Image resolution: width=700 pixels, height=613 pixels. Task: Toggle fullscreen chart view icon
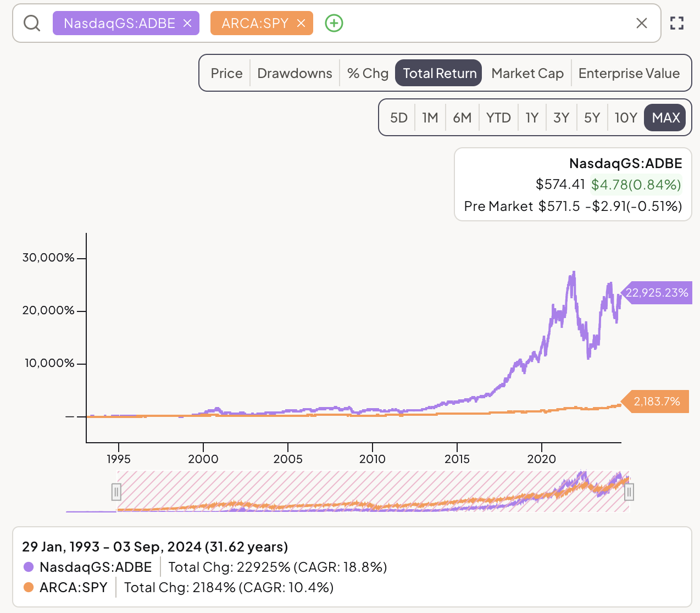677,23
